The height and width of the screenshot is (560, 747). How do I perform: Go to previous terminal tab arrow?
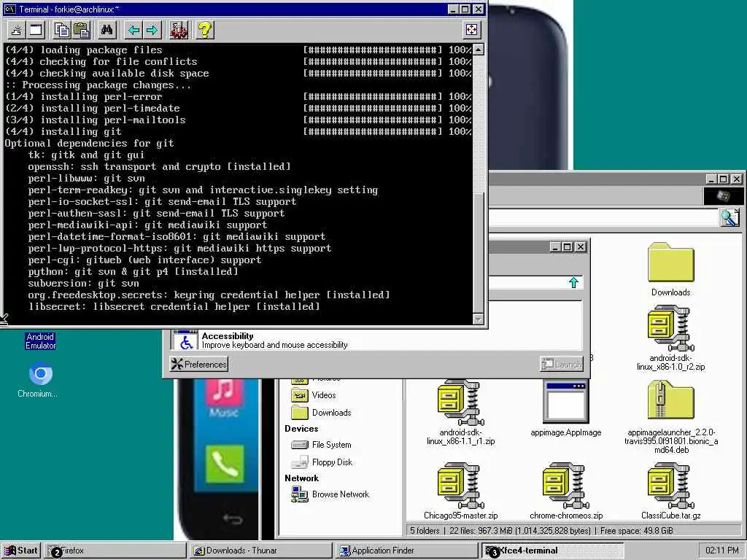[x=133, y=31]
